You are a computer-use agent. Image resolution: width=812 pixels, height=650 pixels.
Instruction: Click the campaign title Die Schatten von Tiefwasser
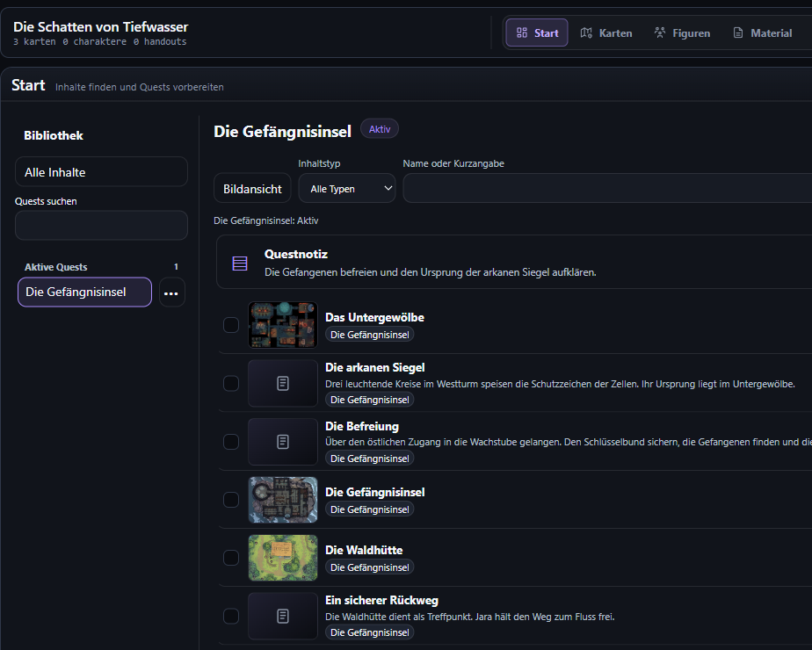[x=100, y=27]
